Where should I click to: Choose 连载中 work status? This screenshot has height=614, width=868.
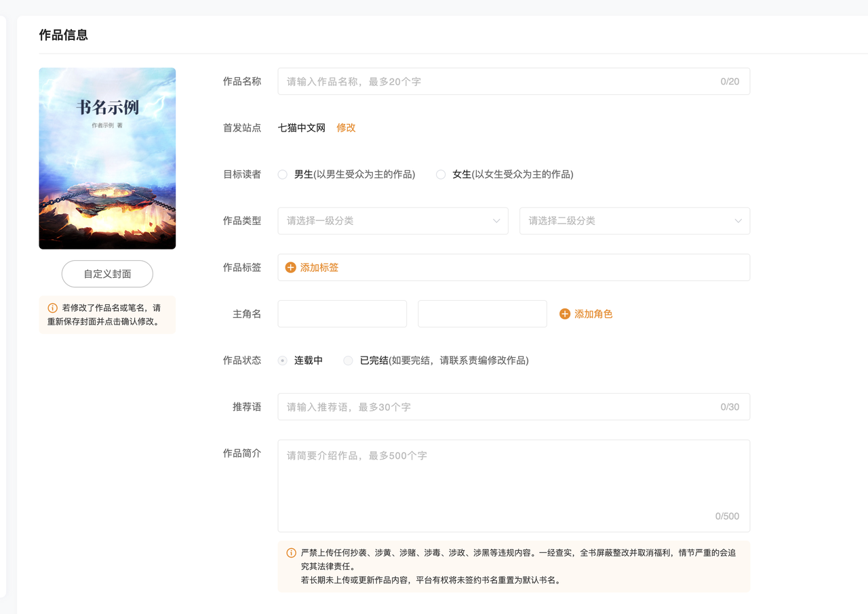pyautogui.click(x=283, y=361)
